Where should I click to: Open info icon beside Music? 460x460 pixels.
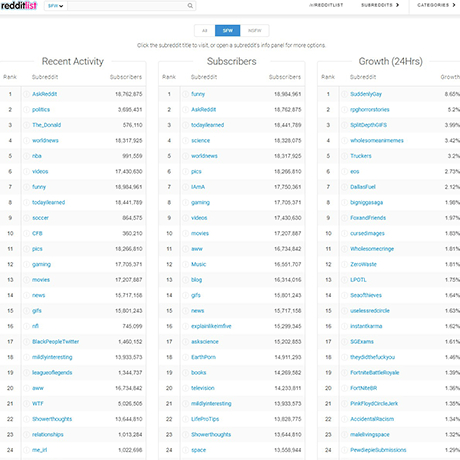185,265
